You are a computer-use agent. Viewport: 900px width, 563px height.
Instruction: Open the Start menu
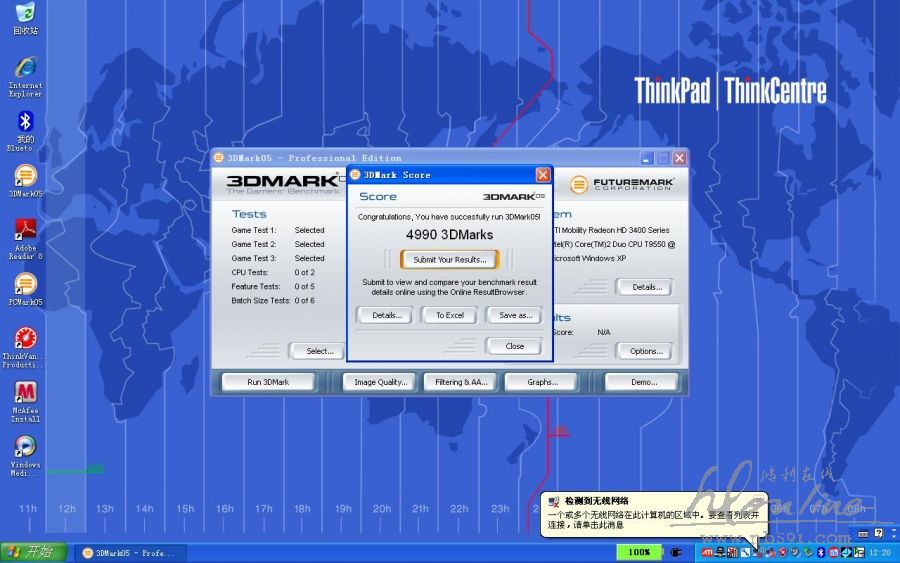pyautogui.click(x=33, y=552)
